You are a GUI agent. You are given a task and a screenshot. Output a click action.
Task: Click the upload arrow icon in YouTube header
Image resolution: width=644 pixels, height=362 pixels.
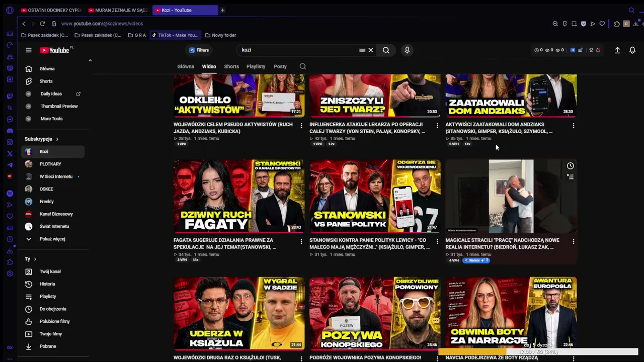617,50
